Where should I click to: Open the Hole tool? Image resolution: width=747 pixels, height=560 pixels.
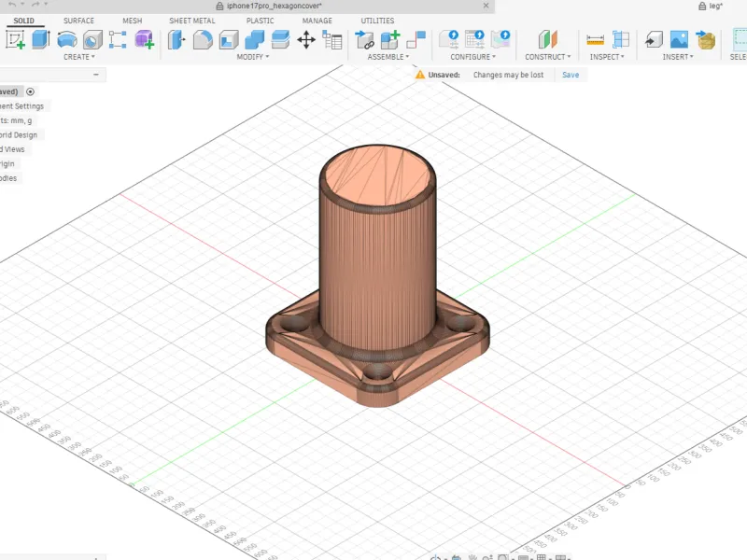click(x=92, y=39)
